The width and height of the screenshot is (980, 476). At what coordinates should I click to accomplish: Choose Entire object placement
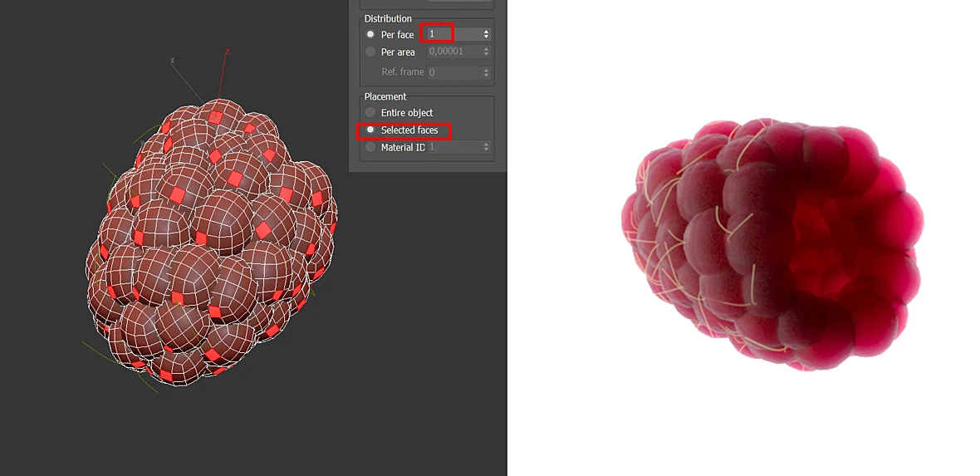pyautogui.click(x=370, y=113)
